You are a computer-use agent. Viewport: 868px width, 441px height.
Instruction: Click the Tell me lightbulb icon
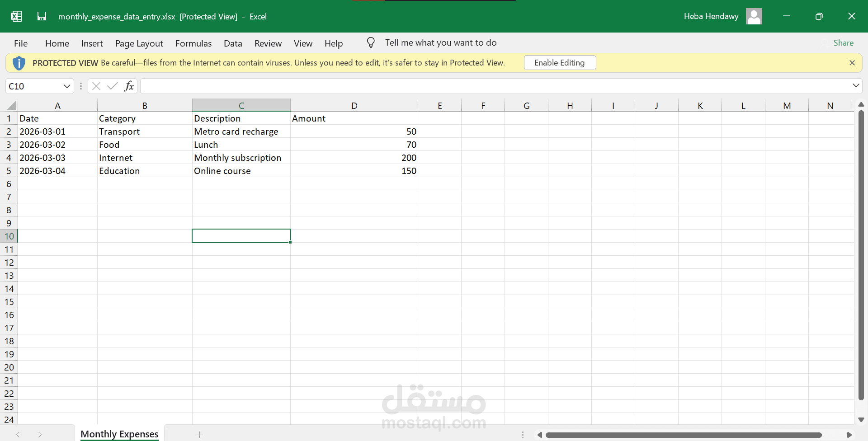371,42
